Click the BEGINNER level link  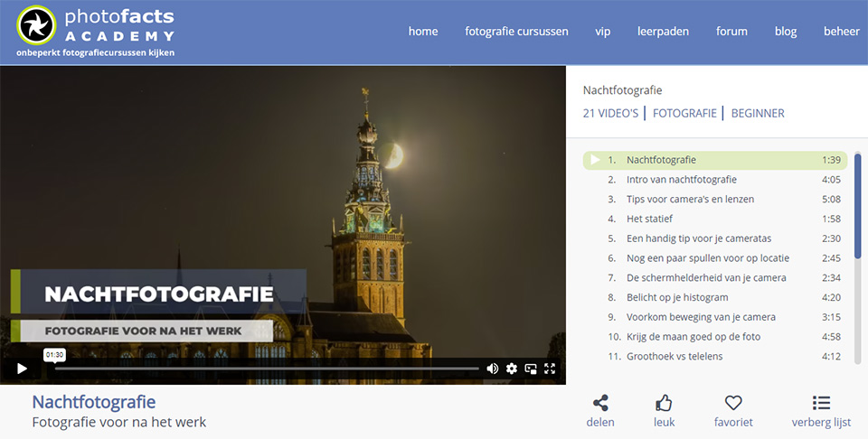click(758, 113)
